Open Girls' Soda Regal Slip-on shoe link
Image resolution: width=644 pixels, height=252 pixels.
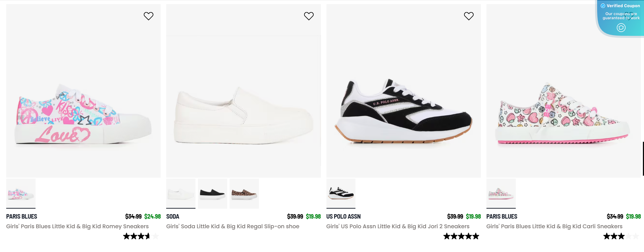coord(233,226)
